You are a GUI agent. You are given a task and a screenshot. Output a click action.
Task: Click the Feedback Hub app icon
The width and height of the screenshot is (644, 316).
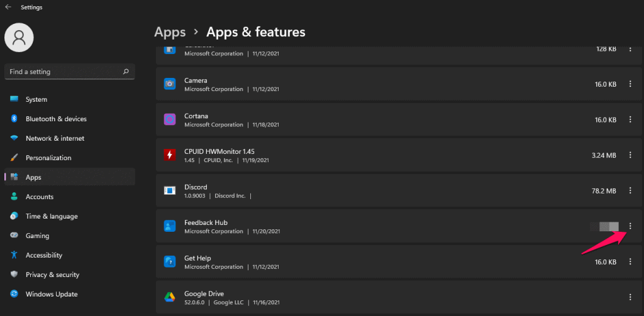[x=169, y=226]
